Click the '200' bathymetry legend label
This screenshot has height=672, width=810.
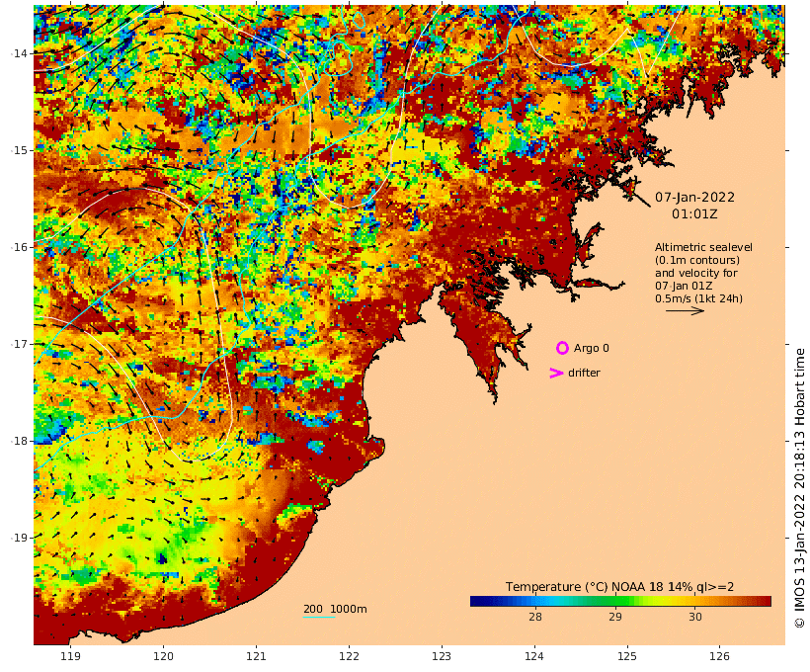coord(313,609)
